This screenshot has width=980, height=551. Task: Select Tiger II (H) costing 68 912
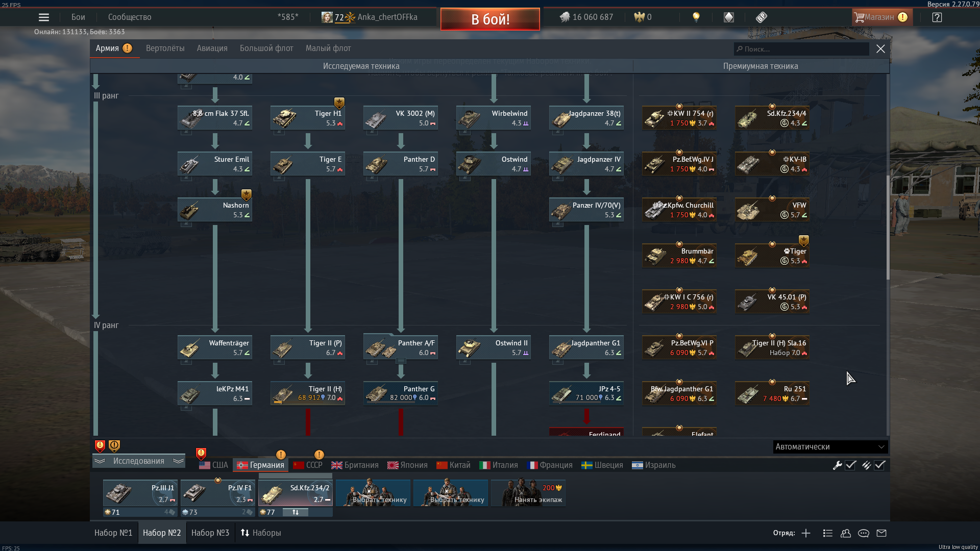click(x=308, y=393)
